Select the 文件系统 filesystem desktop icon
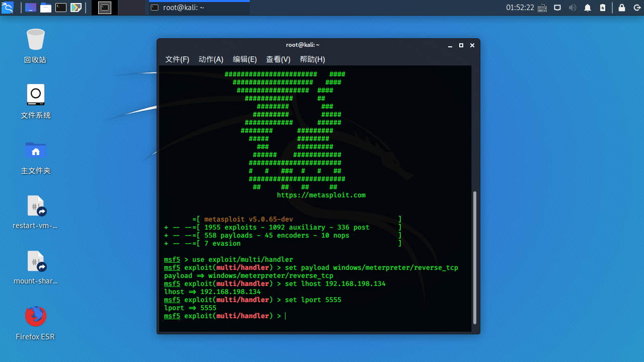This screenshot has width=644, height=362. [35, 101]
